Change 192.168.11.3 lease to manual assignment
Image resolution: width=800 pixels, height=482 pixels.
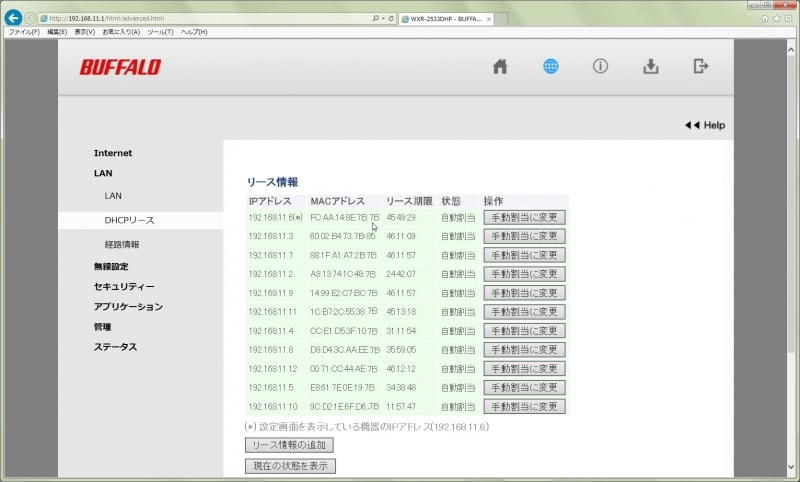[x=524, y=236]
